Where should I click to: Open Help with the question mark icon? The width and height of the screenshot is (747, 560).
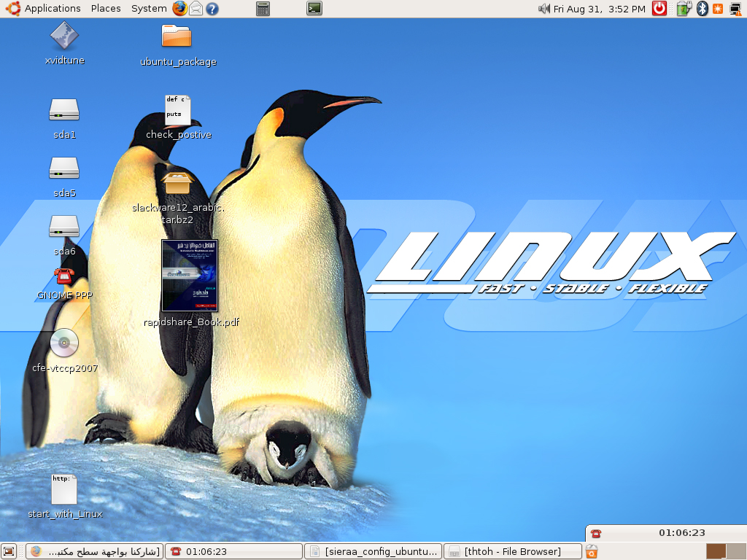[x=212, y=9]
